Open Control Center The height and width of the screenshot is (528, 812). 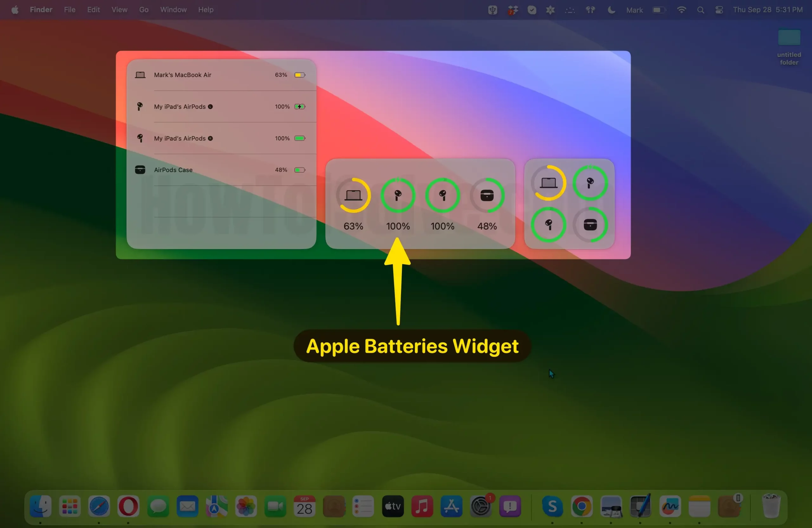point(719,10)
